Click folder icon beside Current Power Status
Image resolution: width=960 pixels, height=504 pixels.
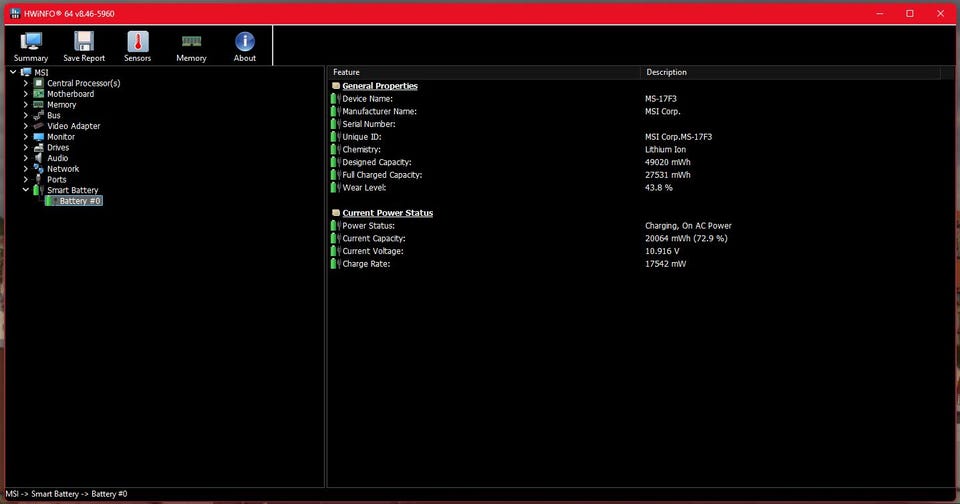click(336, 213)
